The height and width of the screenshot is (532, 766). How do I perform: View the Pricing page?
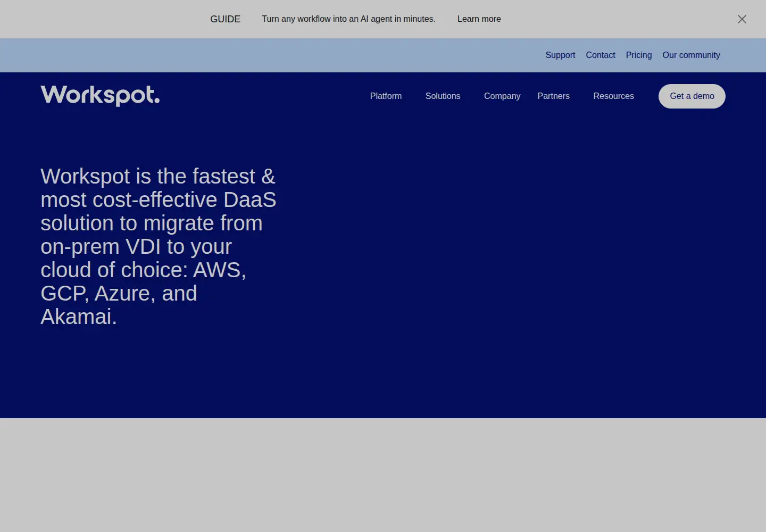[x=639, y=55]
